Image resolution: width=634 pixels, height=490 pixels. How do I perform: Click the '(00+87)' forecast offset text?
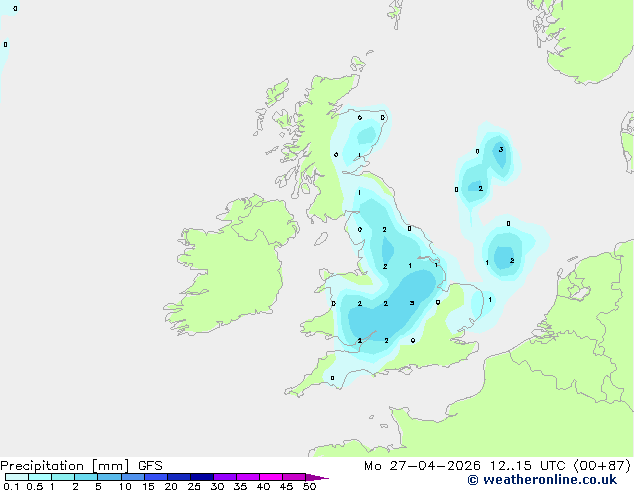pos(602,466)
